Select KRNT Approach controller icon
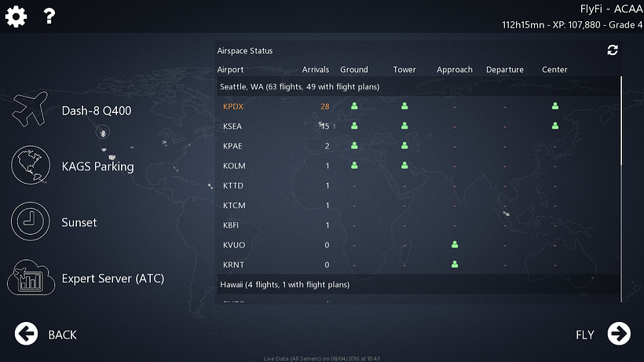 tap(455, 265)
